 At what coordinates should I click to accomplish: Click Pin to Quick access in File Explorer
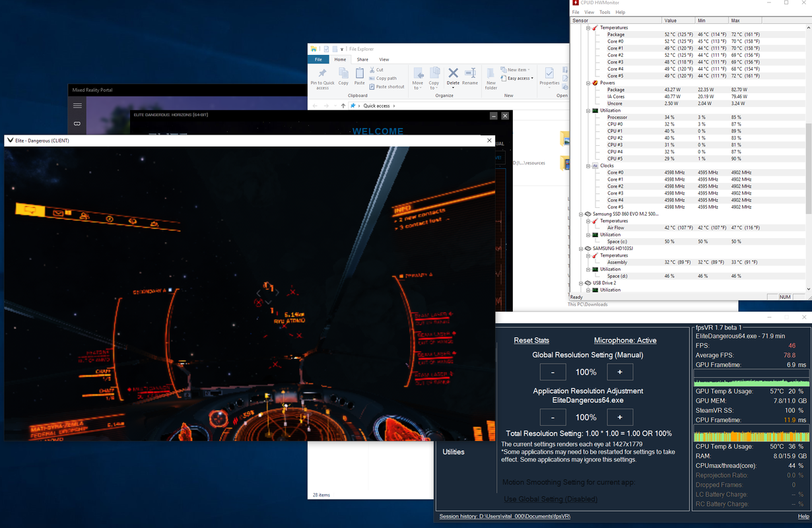click(x=322, y=79)
